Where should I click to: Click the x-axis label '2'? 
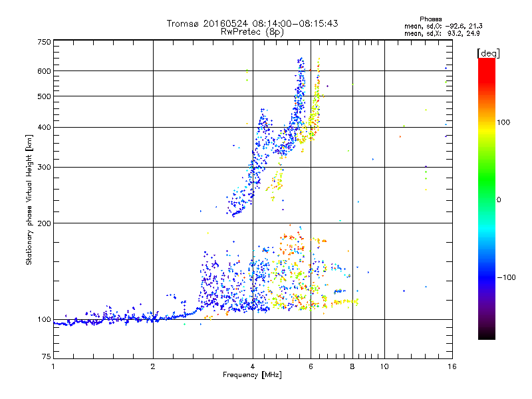point(153,366)
